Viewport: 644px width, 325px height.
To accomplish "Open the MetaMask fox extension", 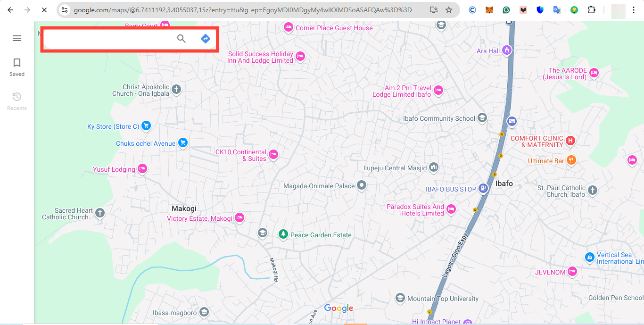I will pyautogui.click(x=489, y=10).
